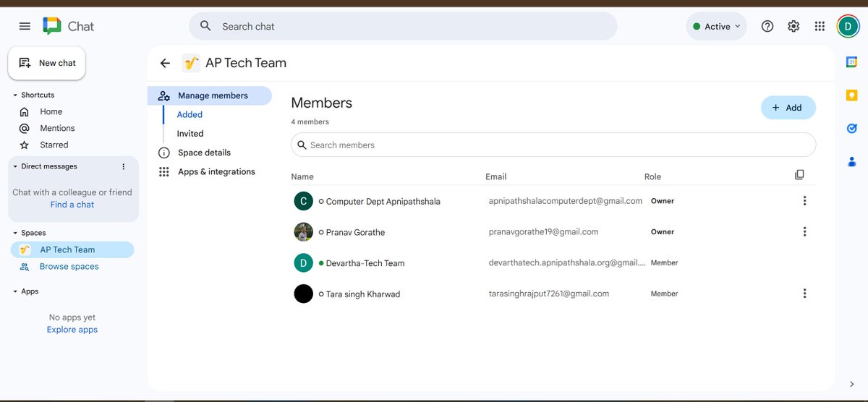Collapse the Direct messages section
868x402 pixels.
(15, 166)
